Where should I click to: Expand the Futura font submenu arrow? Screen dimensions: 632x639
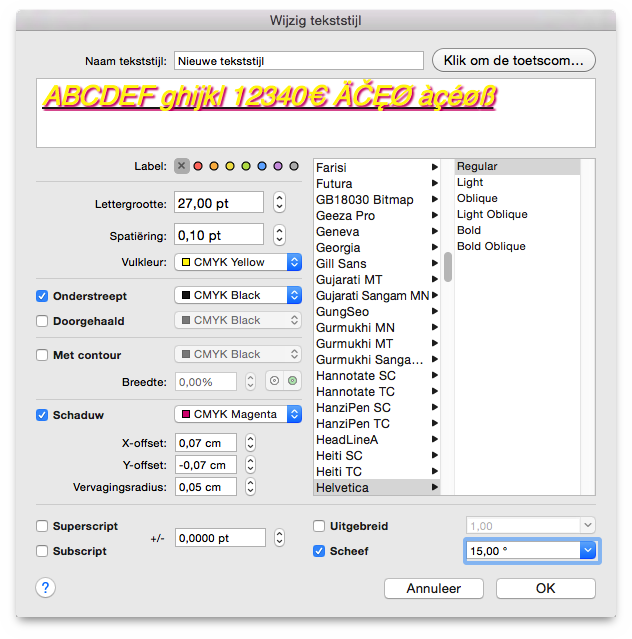click(x=435, y=183)
